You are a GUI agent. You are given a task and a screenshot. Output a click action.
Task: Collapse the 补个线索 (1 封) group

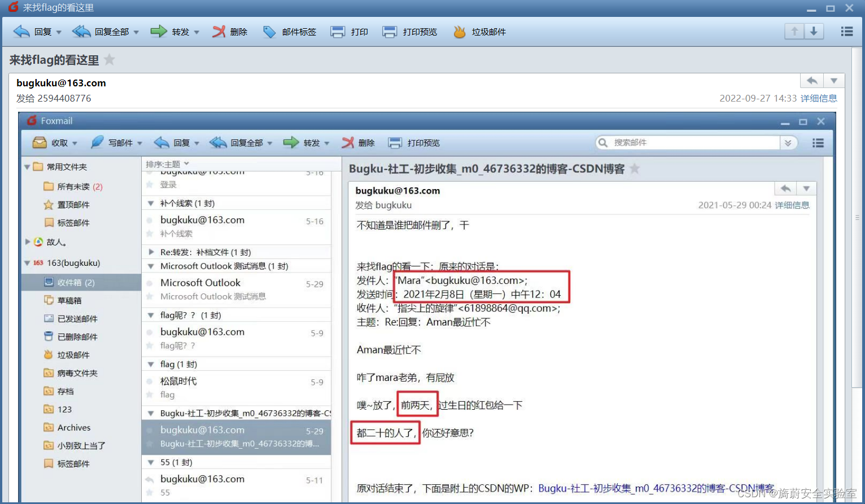(x=151, y=203)
